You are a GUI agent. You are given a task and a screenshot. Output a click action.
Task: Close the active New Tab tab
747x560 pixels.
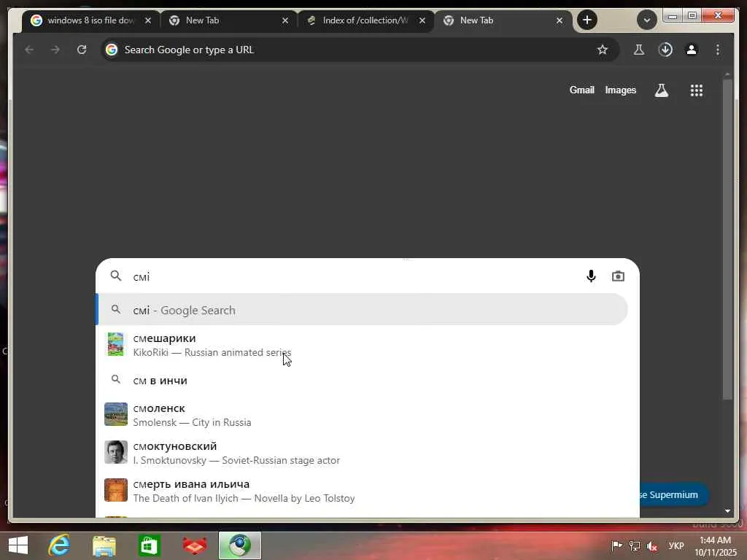pos(560,20)
